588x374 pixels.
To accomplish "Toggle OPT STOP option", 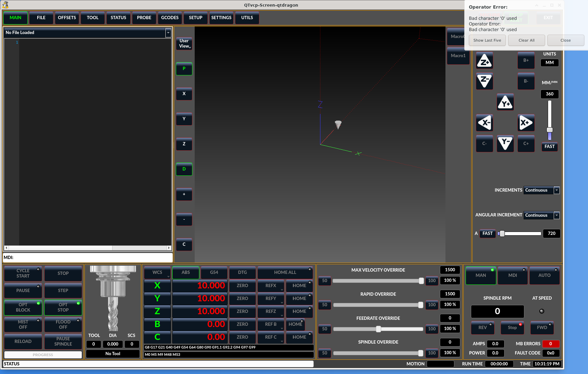I will coord(63,307).
